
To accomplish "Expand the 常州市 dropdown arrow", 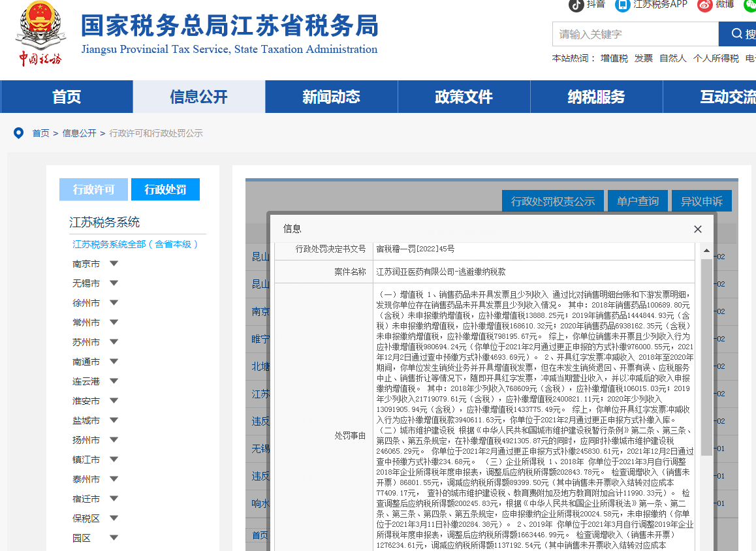I will click(x=114, y=323).
